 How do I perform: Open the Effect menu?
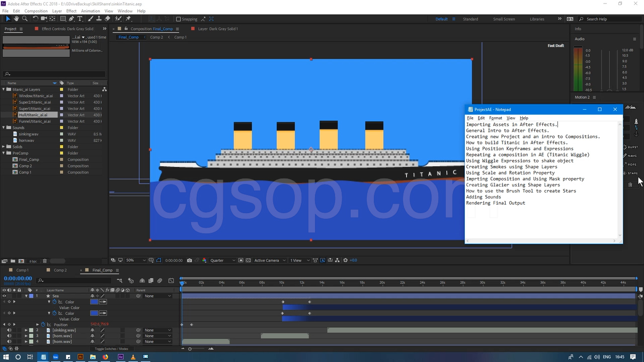pos(71,11)
